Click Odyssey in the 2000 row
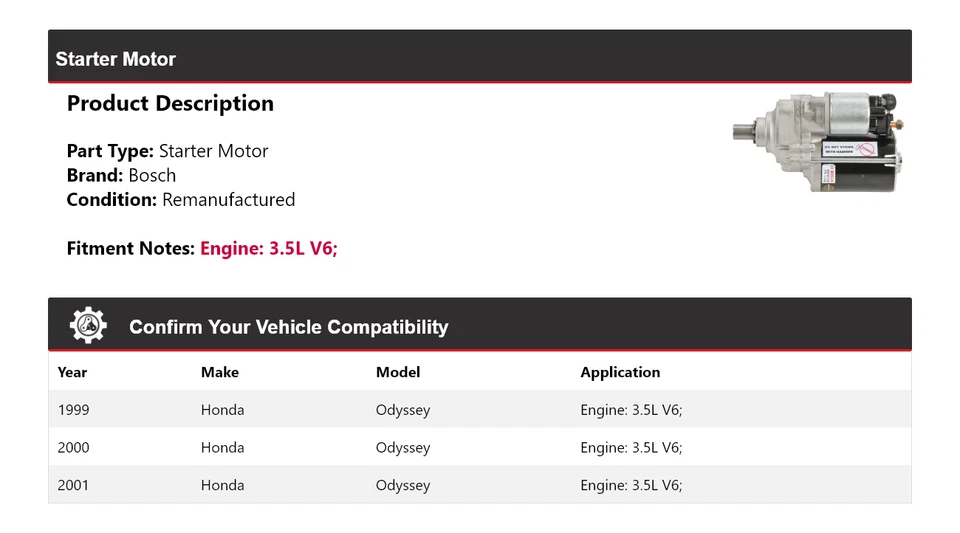The width and height of the screenshot is (960, 533). [403, 448]
